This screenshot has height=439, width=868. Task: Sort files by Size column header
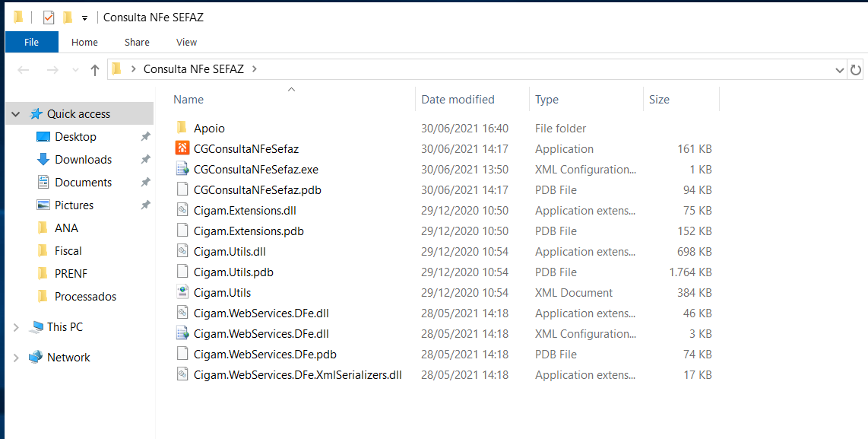click(659, 100)
